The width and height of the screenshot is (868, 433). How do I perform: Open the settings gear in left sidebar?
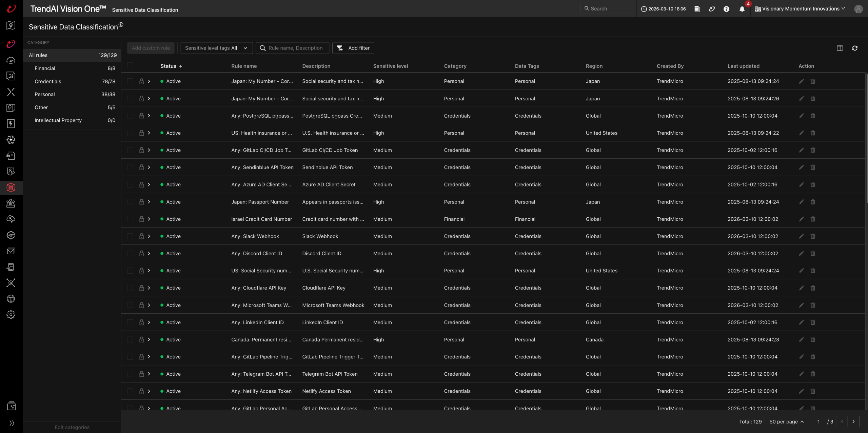(11, 315)
